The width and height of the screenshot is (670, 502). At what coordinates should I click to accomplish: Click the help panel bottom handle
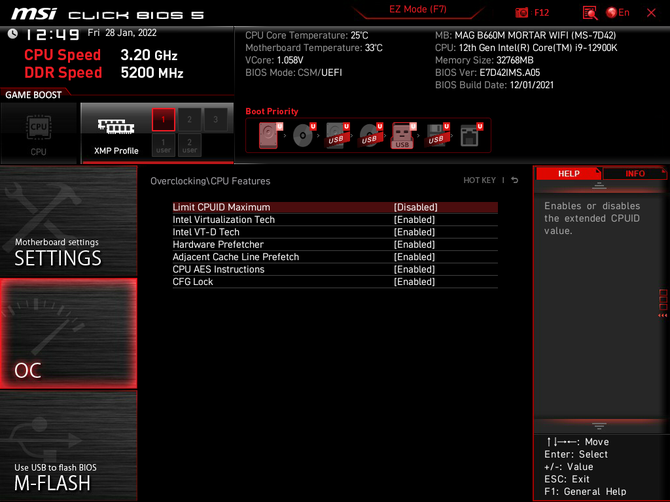[599, 426]
